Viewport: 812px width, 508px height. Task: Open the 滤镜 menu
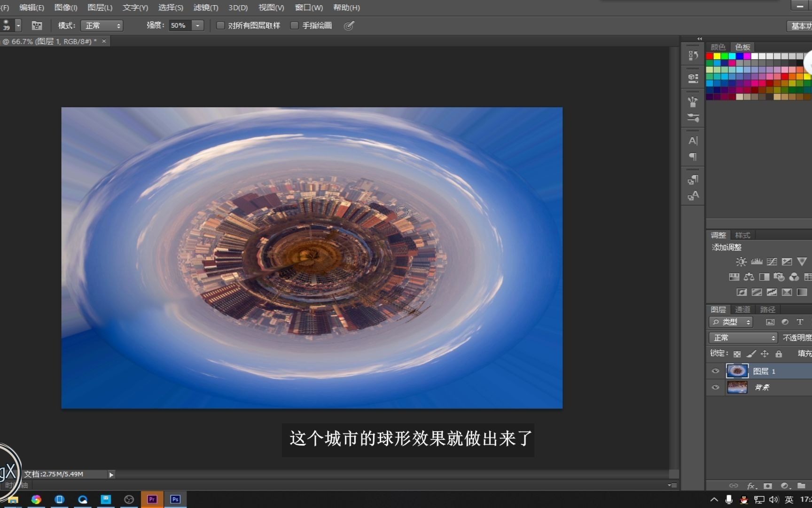tap(205, 8)
